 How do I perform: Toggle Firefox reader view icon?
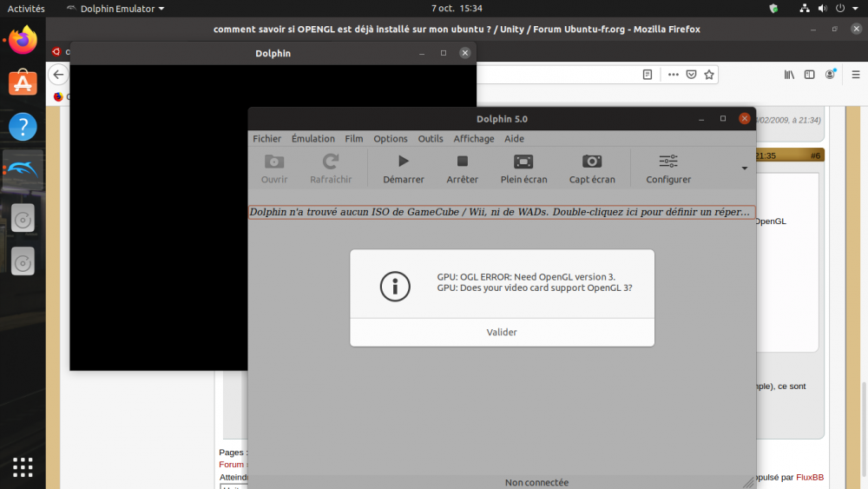[x=648, y=75]
